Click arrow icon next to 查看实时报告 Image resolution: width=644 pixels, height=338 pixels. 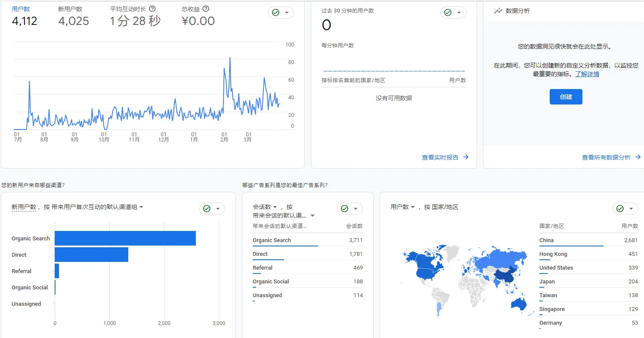466,157
